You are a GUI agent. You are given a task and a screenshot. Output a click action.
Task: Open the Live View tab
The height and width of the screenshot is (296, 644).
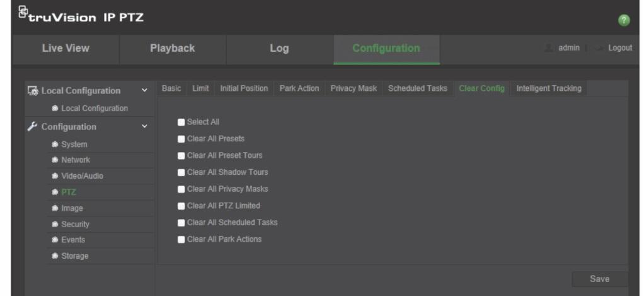(x=66, y=49)
